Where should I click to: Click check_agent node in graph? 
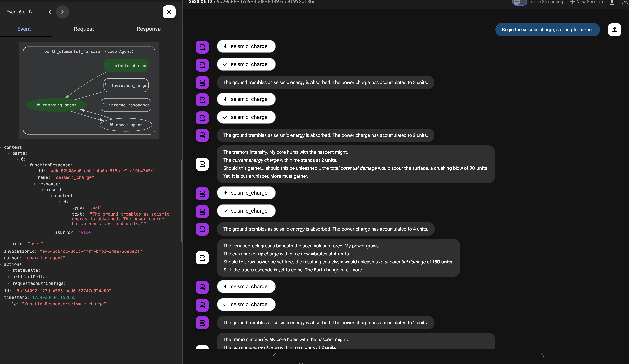[x=126, y=125]
